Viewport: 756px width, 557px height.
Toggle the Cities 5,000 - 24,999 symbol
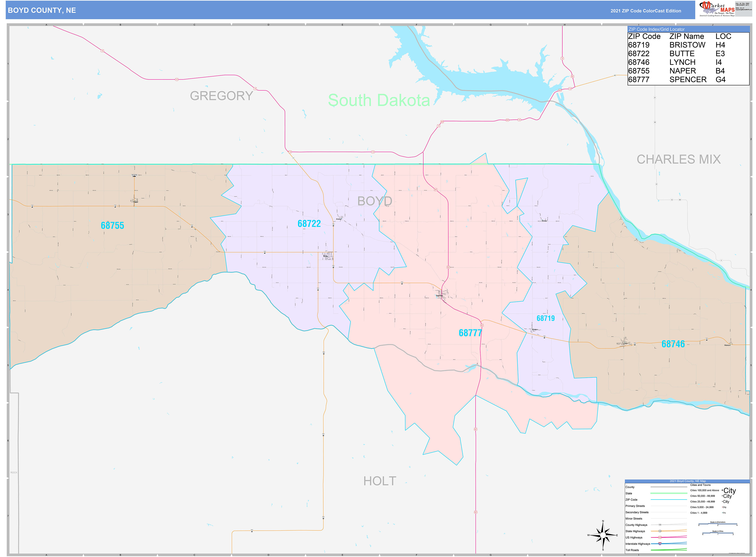[724, 507]
